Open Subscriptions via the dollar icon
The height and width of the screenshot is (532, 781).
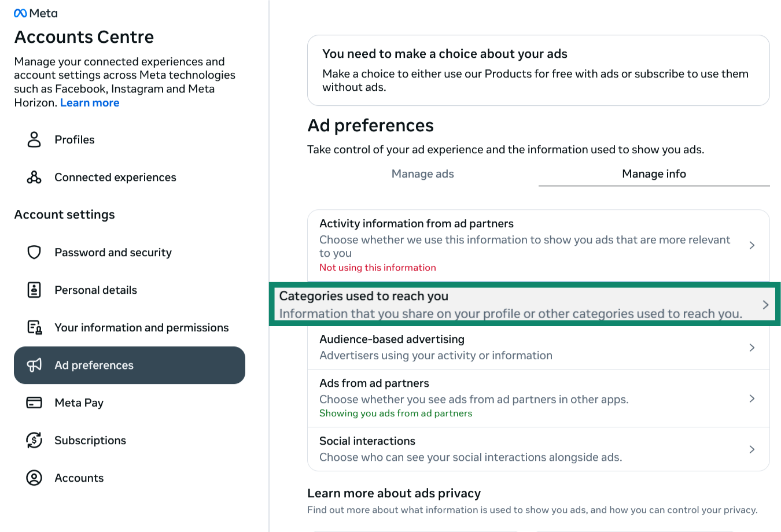tap(34, 440)
